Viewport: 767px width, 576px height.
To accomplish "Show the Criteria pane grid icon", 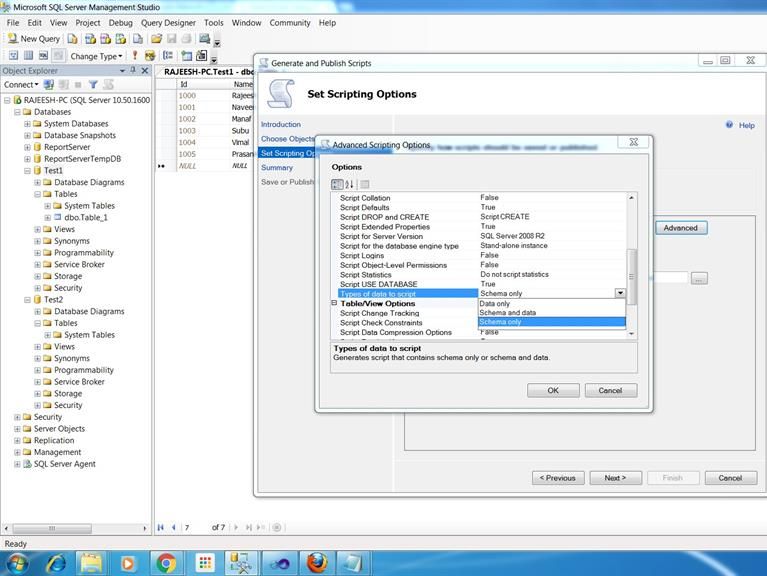I will (28, 56).
